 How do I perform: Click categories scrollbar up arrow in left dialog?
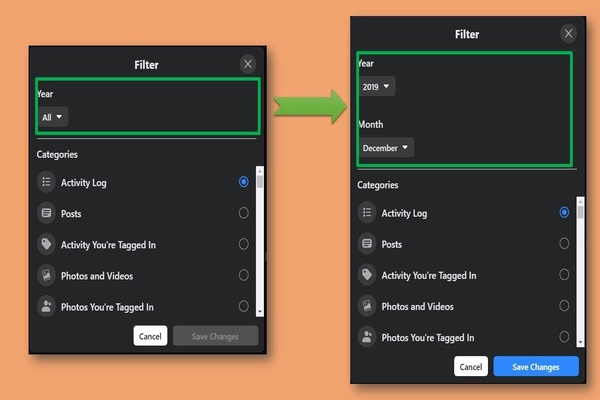point(260,170)
